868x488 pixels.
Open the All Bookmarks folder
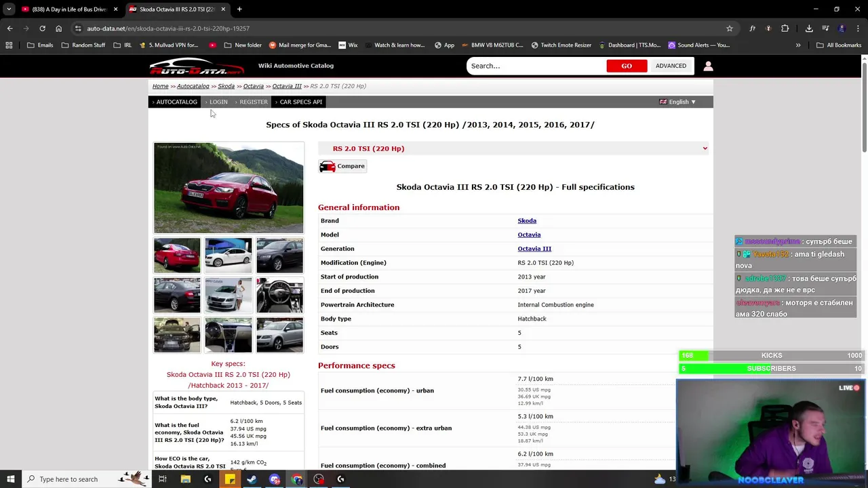(839, 45)
